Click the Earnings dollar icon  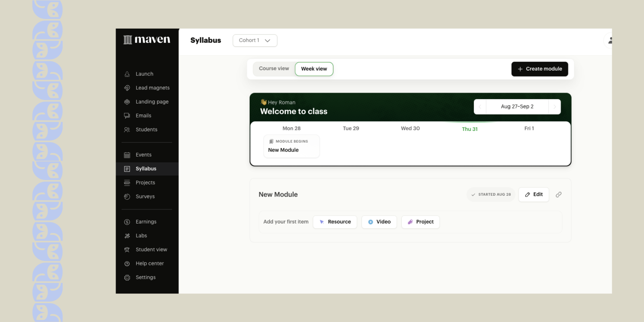tap(127, 222)
